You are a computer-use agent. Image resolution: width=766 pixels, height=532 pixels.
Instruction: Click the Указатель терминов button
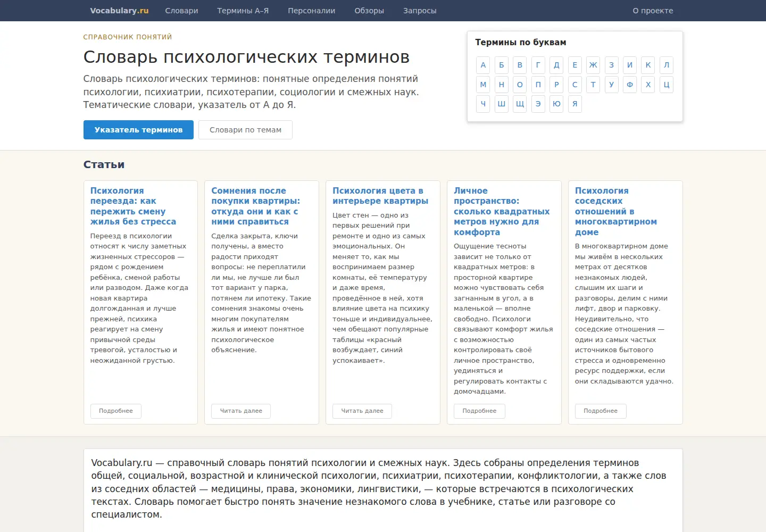[138, 130]
